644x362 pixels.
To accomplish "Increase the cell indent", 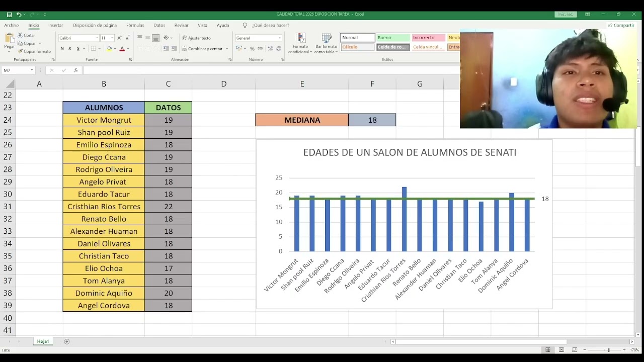I will click(174, 49).
